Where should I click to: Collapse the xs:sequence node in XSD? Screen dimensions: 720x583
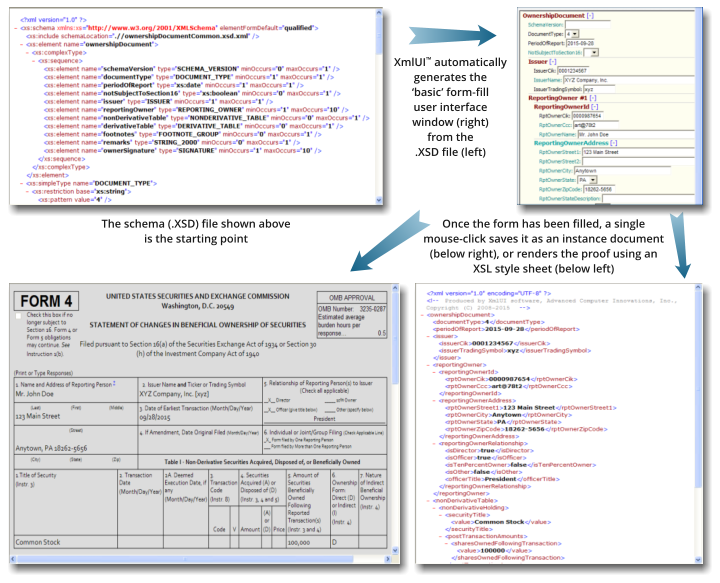[x=34, y=61]
